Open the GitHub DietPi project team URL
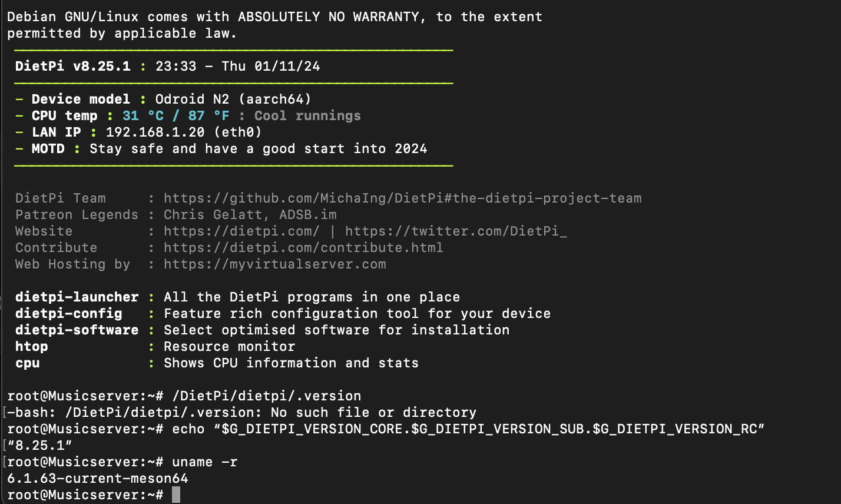841x504 pixels. click(402, 198)
